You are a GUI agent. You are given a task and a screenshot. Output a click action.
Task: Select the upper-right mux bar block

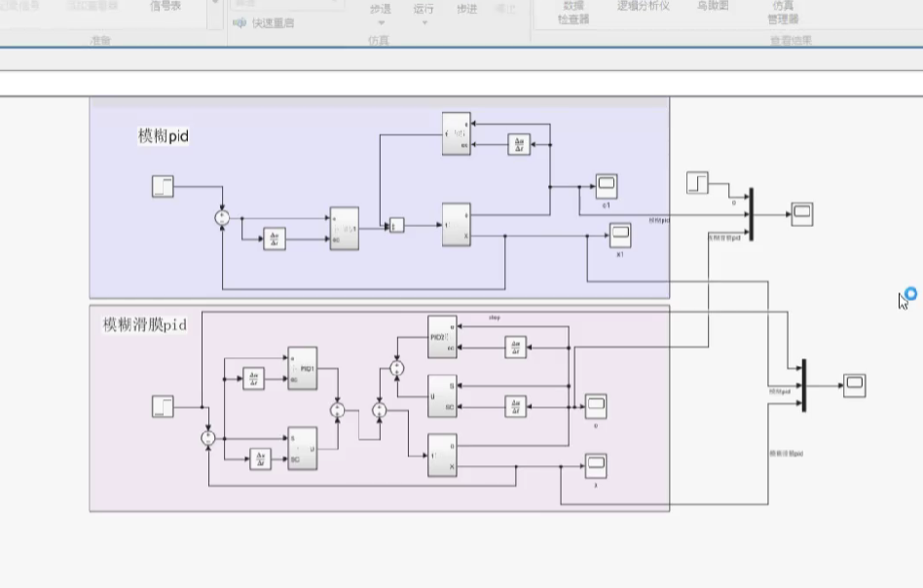coord(751,205)
